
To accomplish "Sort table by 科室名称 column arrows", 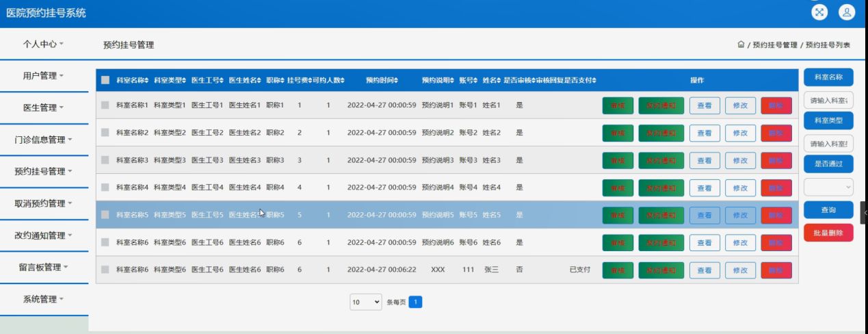I will pos(146,80).
